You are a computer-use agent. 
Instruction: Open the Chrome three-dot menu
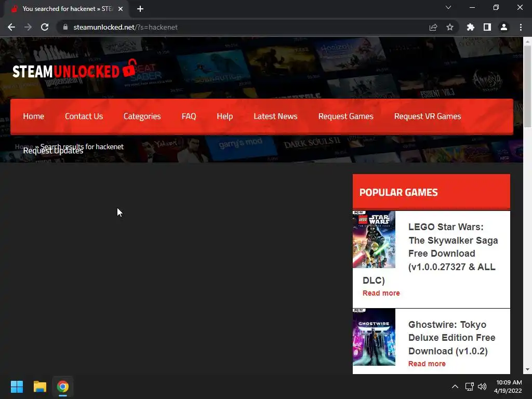click(x=521, y=27)
